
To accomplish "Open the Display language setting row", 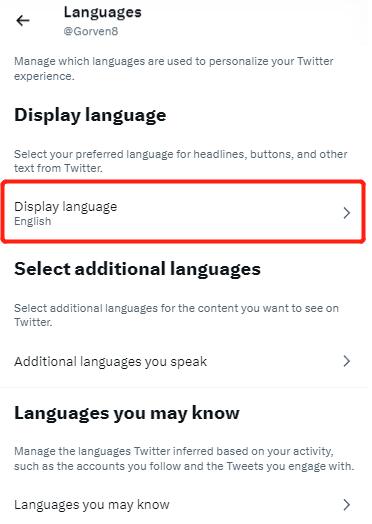I will (x=183, y=212).
